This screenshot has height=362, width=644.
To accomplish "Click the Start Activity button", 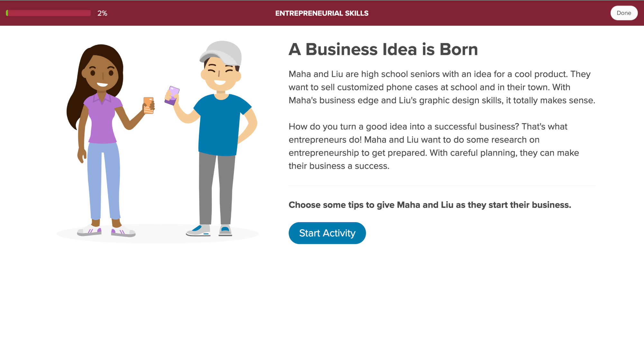I will 327,233.
